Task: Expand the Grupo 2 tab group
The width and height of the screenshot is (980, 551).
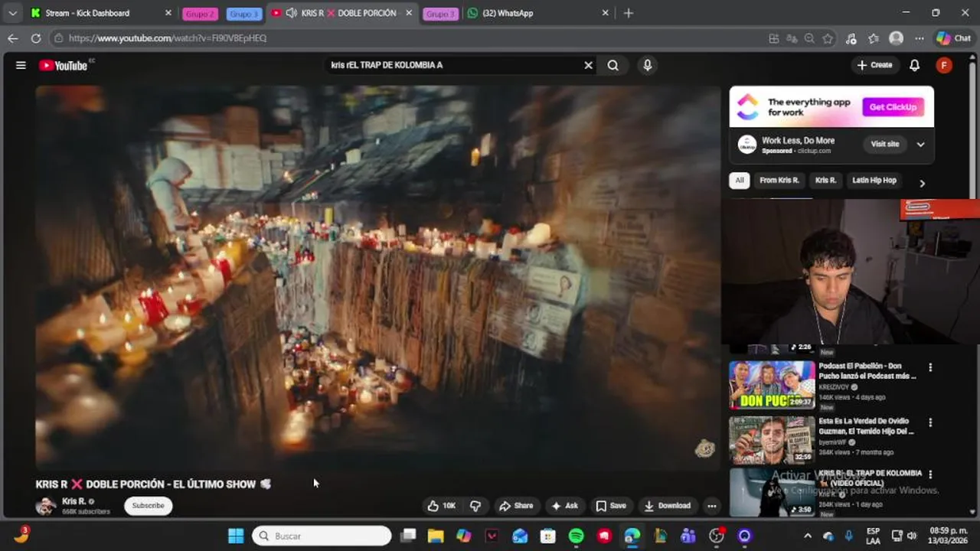Action: coord(201,14)
